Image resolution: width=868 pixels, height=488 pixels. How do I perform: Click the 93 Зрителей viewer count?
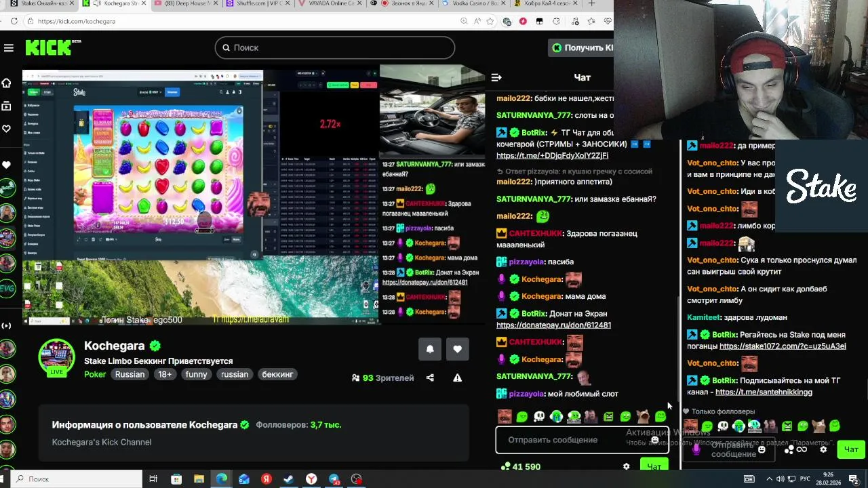382,378
